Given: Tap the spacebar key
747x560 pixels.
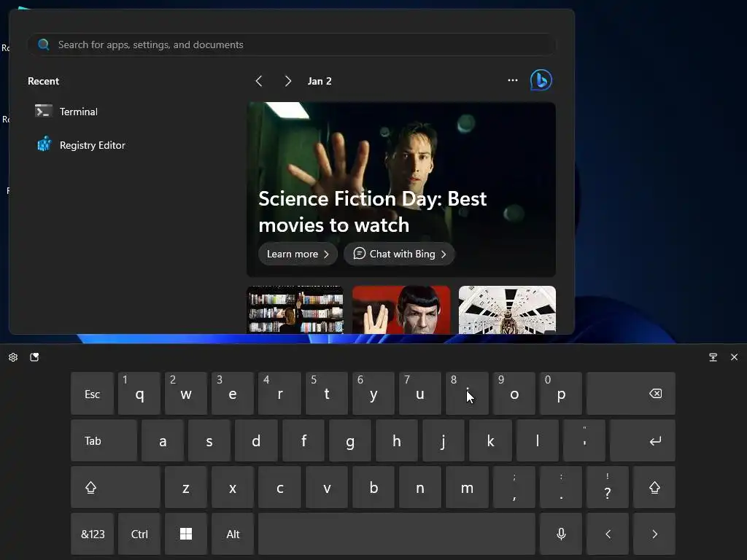Looking at the screenshot, I should click(x=397, y=534).
